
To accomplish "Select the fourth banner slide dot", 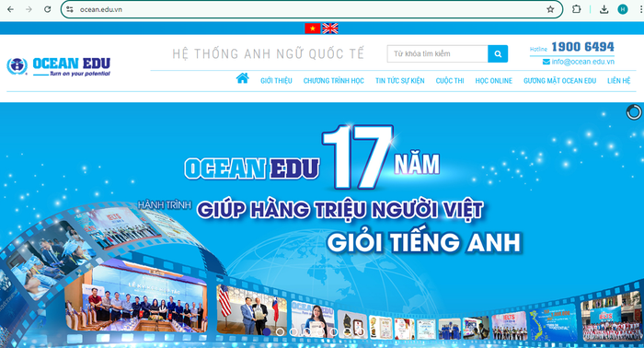I will tap(306, 332).
